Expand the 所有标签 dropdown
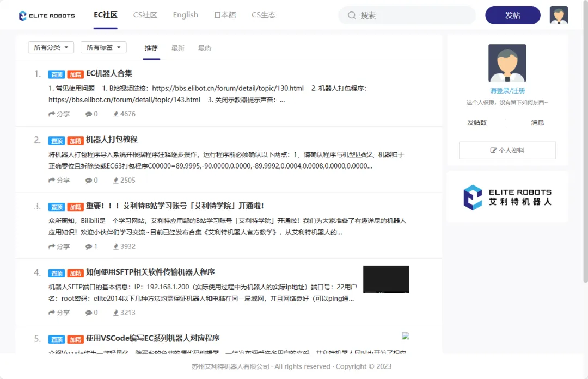588x379 pixels. point(103,48)
